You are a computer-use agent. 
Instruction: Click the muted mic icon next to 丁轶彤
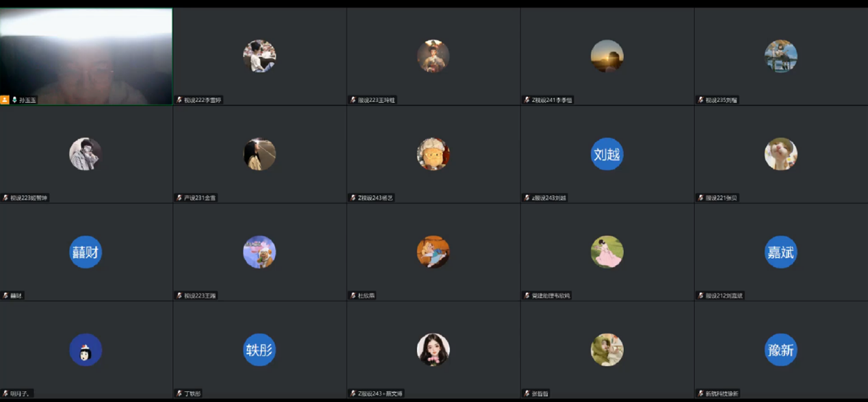point(179,394)
